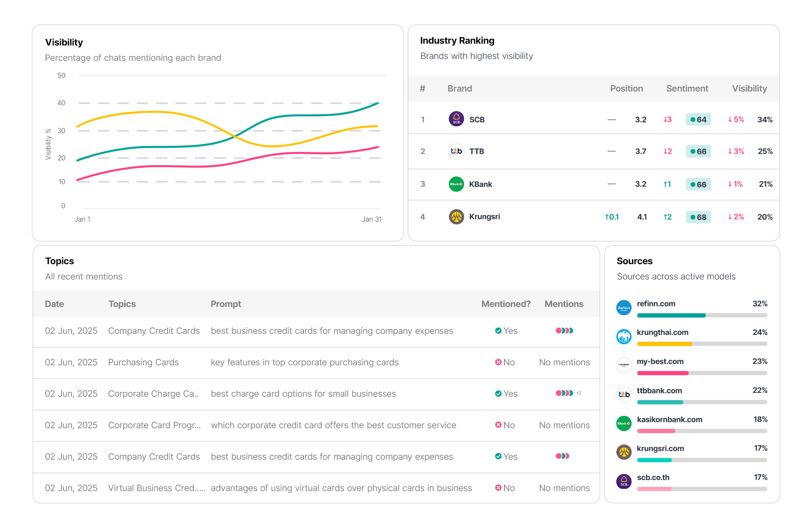812x528 pixels.
Task: Select the Purchasing Cards topic cell
Action: [x=143, y=362]
